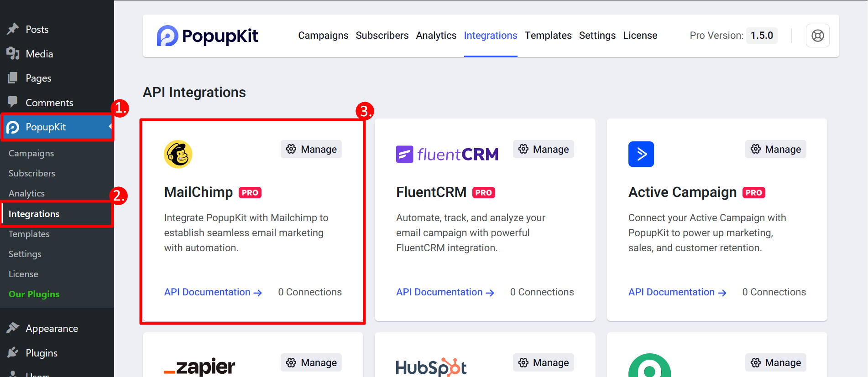Click Manage on the HubSpot card
This screenshot has height=377, width=868.
click(x=543, y=362)
